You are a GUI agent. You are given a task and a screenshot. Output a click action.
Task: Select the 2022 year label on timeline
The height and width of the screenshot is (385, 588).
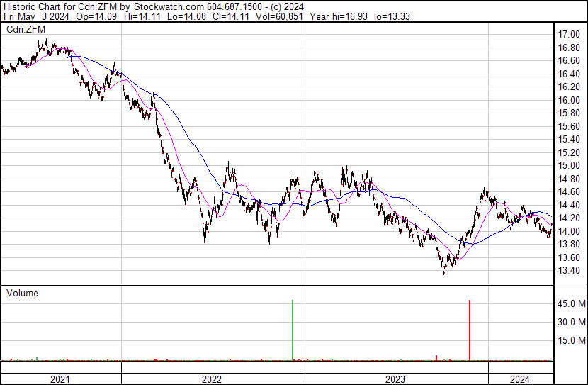tap(212, 380)
